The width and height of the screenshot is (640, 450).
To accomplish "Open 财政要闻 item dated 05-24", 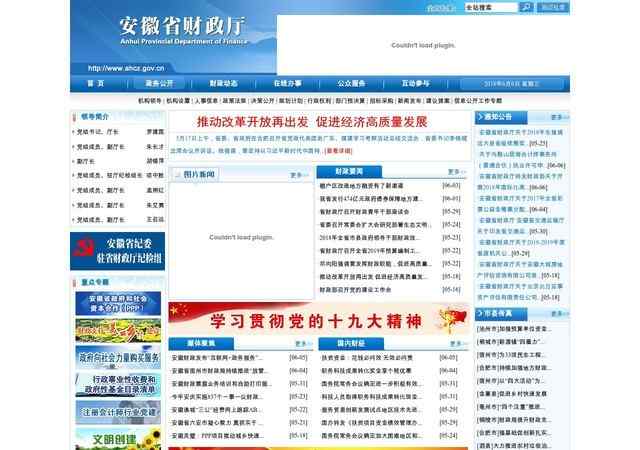I will pos(375,225).
